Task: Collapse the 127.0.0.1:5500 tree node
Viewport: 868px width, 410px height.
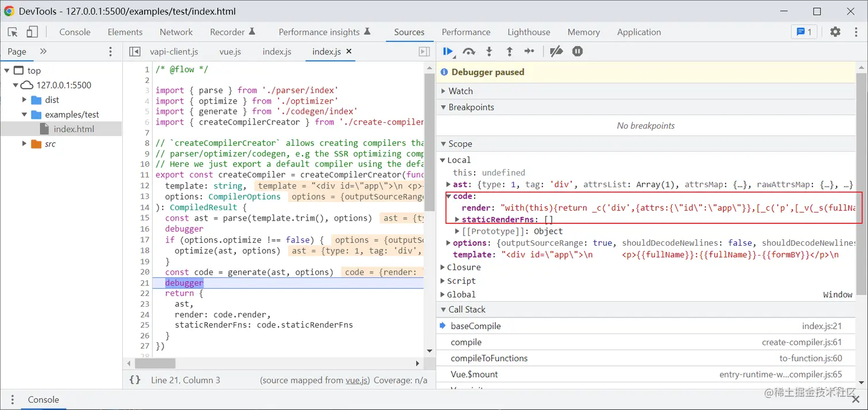Action: pyautogui.click(x=15, y=85)
